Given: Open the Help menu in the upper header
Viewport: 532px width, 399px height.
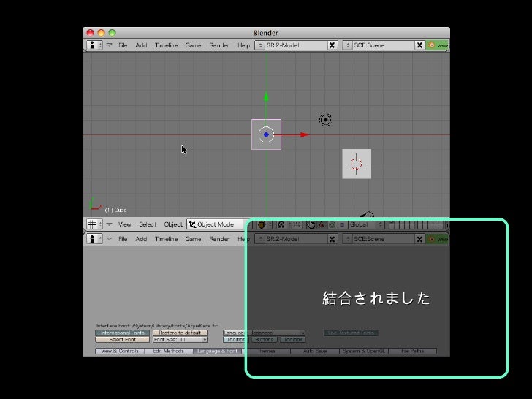Looking at the screenshot, I should pos(243,45).
